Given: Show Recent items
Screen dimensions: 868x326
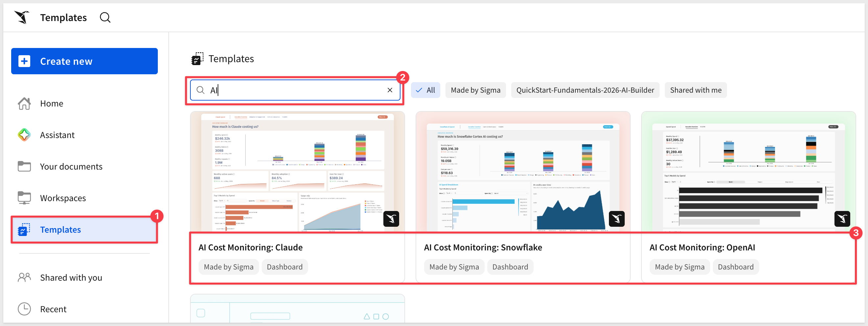Looking at the screenshot, I should (x=84, y=309).
